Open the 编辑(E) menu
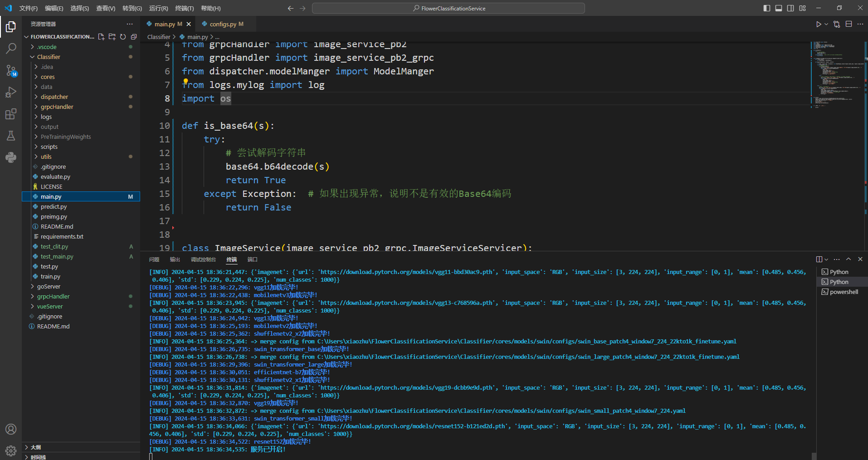The height and width of the screenshot is (460, 868). coord(54,8)
